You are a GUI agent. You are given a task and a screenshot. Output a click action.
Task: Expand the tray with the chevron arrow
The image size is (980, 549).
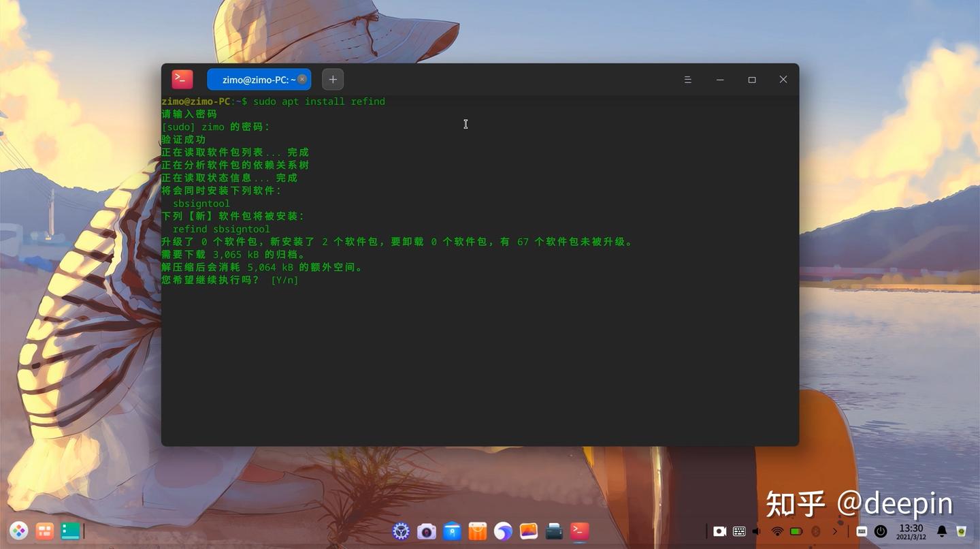click(835, 531)
